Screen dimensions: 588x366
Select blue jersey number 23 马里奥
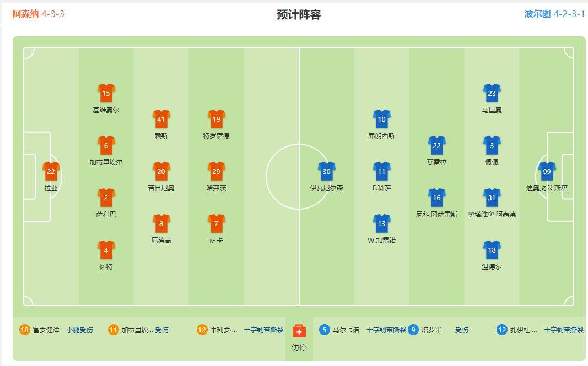492,94
